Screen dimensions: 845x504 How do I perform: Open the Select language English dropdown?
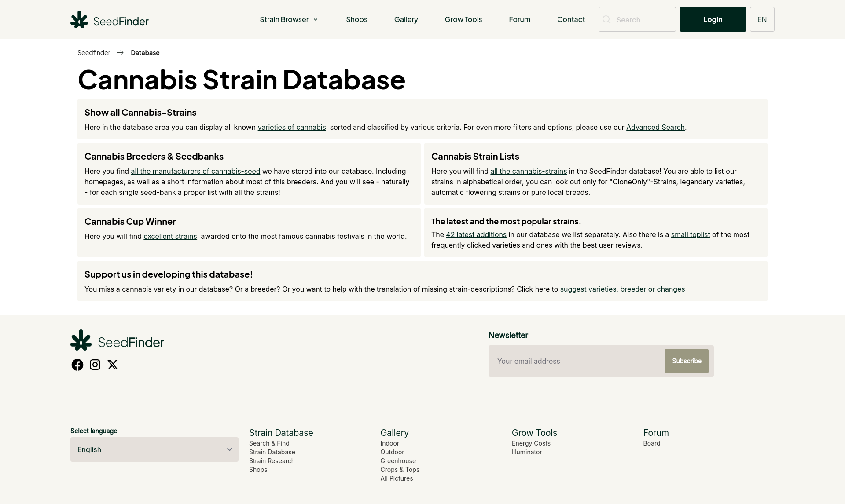pyautogui.click(x=154, y=449)
